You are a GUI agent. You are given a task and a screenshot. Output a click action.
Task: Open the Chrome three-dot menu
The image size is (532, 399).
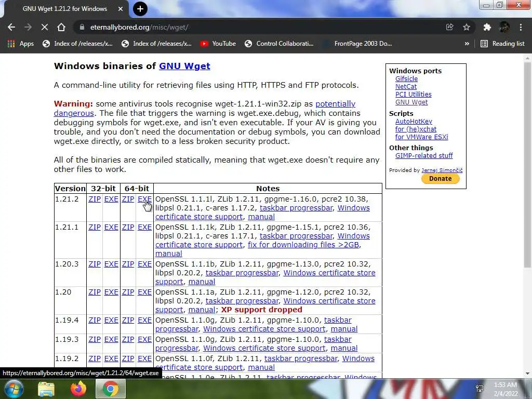pyautogui.click(x=521, y=27)
